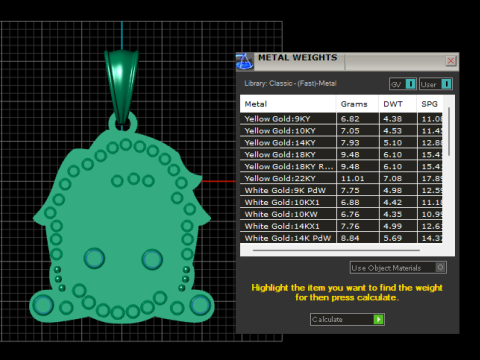The width and height of the screenshot is (480, 360).
Task: Toggle the User switch
Action: (436, 84)
